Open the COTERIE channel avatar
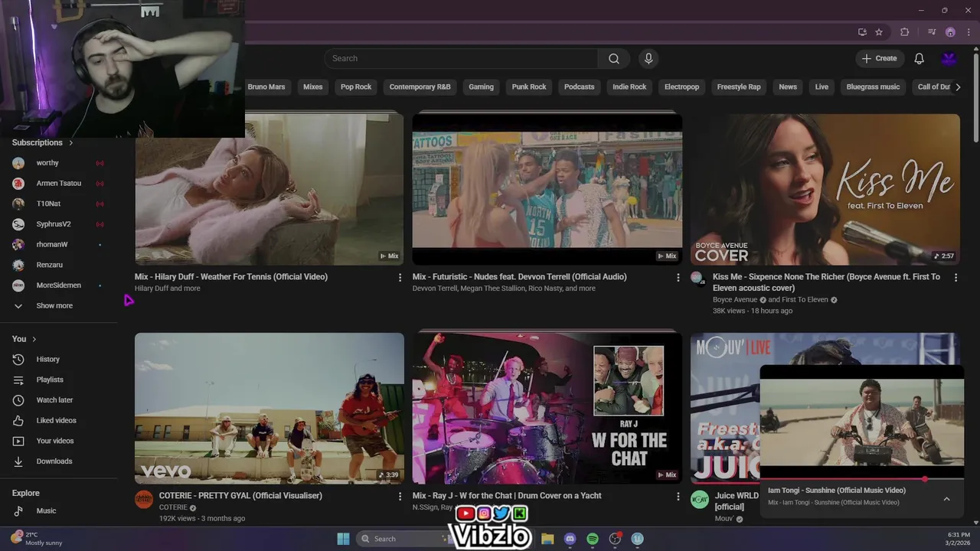 pyautogui.click(x=144, y=500)
